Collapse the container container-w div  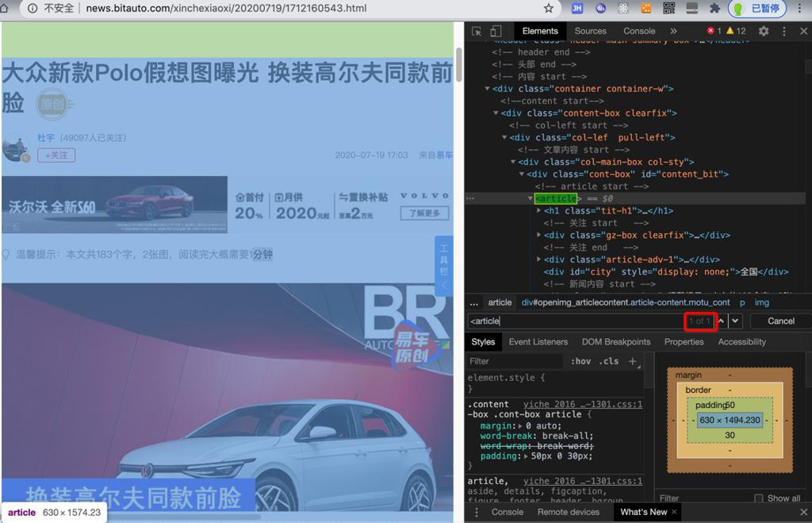tap(487, 89)
